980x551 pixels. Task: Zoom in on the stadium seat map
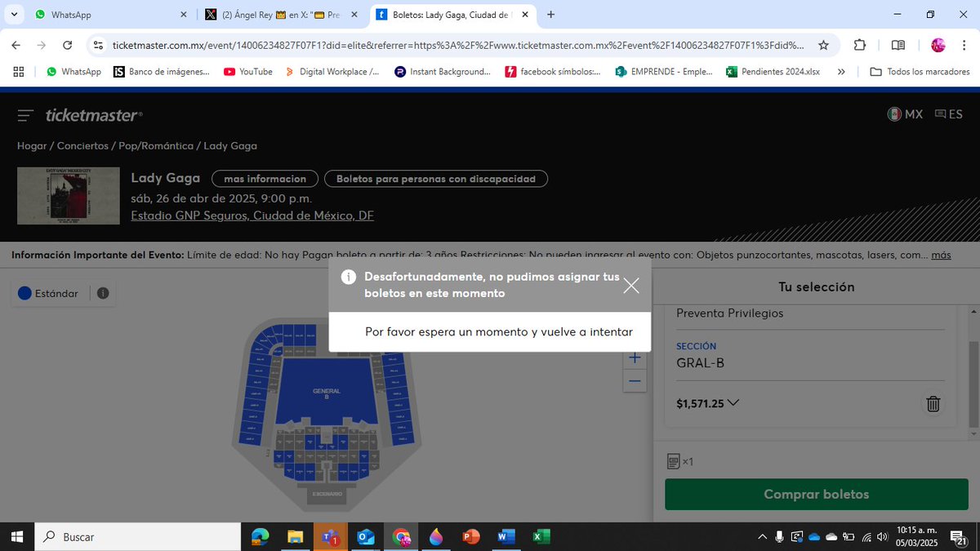coord(635,358)
